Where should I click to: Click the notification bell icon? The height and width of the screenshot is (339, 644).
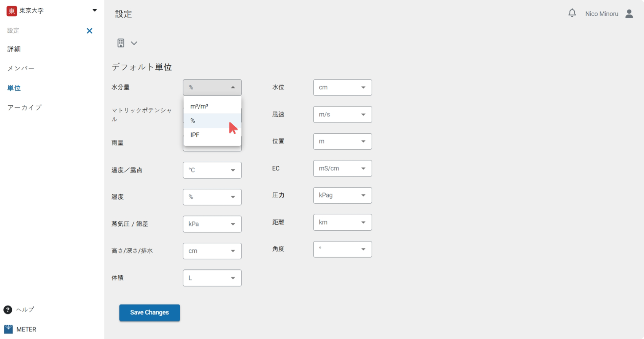pos(572,13)
